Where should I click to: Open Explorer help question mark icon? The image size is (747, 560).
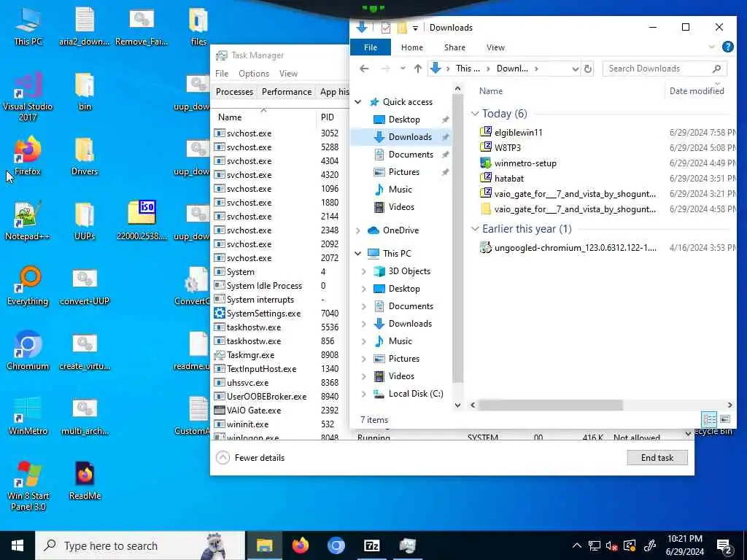(x=727, y=47)
